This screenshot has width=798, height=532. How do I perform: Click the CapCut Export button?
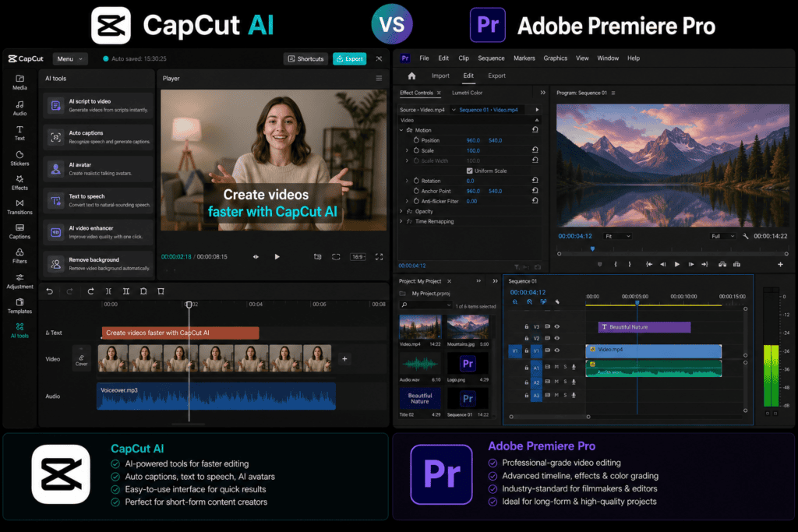pyautogui.click(x=350, y=59)
